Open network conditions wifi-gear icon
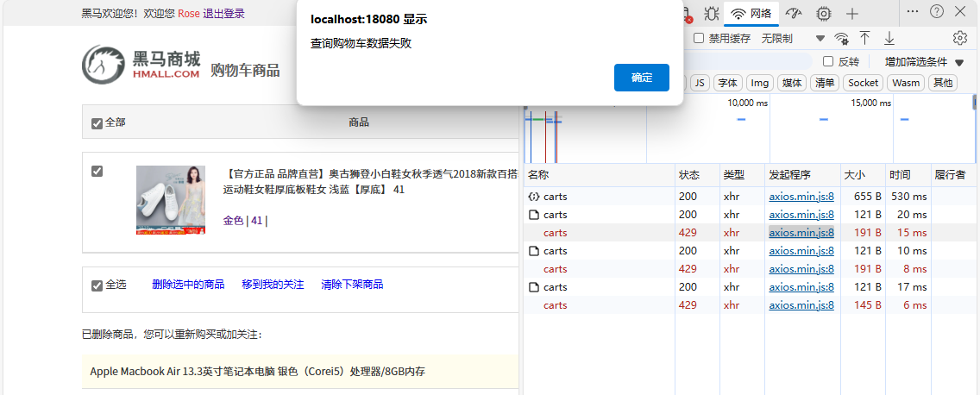Image resolution: width=980 pixels, height=395 pixels. 842,39
